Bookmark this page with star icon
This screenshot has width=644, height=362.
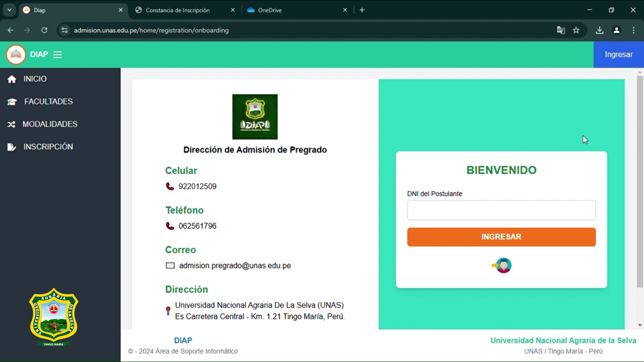[x=576, y=30]
